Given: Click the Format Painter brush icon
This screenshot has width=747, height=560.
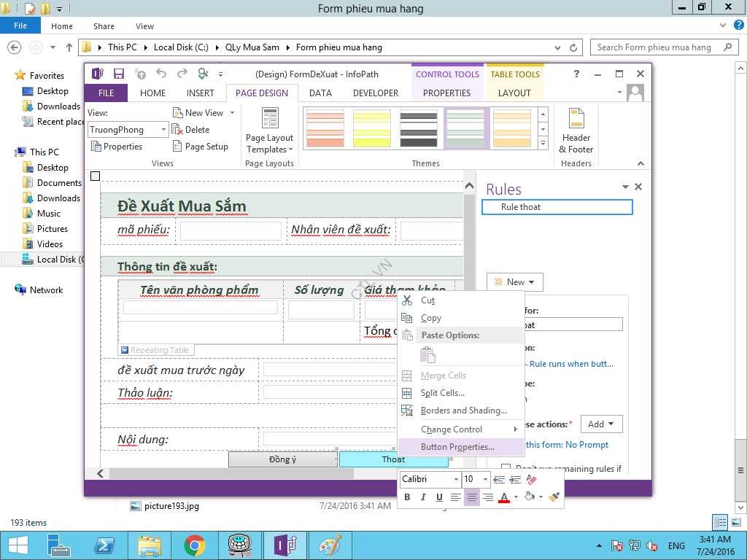Looking at the screenshot, I should point(554,497).
